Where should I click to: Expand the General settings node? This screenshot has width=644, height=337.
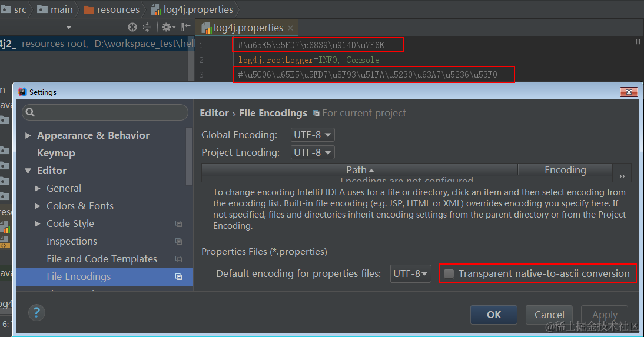click(x=37, y=188)
